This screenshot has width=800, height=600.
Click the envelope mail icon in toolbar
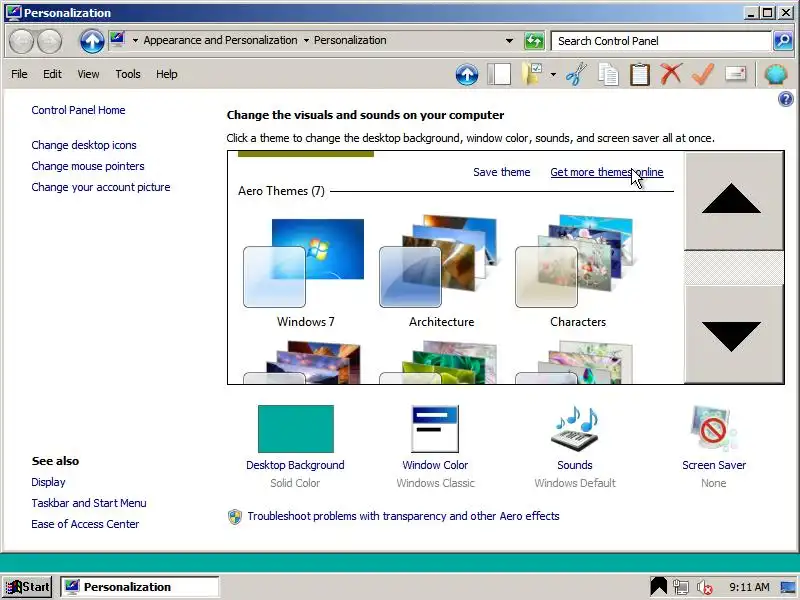point(735,74)
